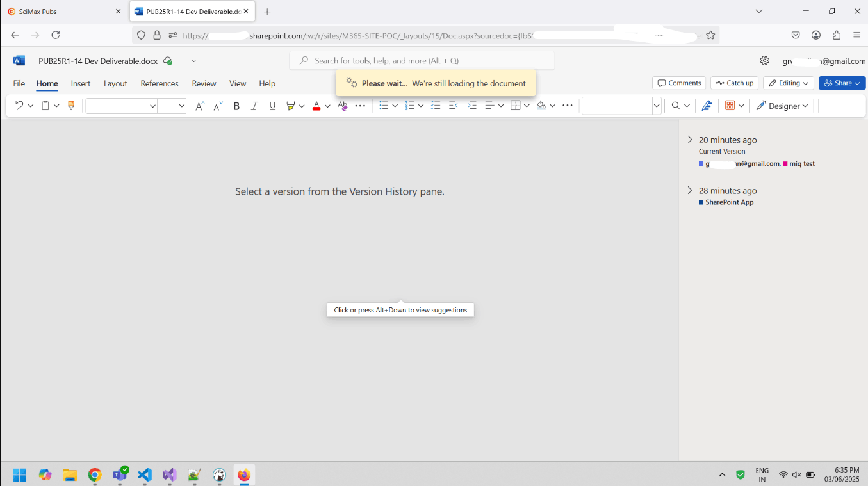Open the Comments pane
Image resolution: width=868 pixels, height=486 pixels.
pyautogui.click(x=678, y=83)
